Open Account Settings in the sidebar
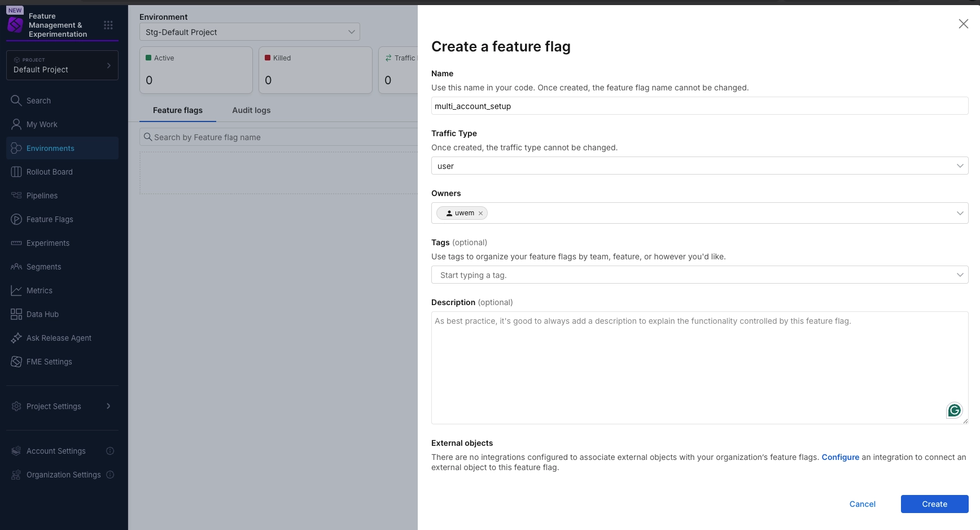980x530 pixels. 56,451
